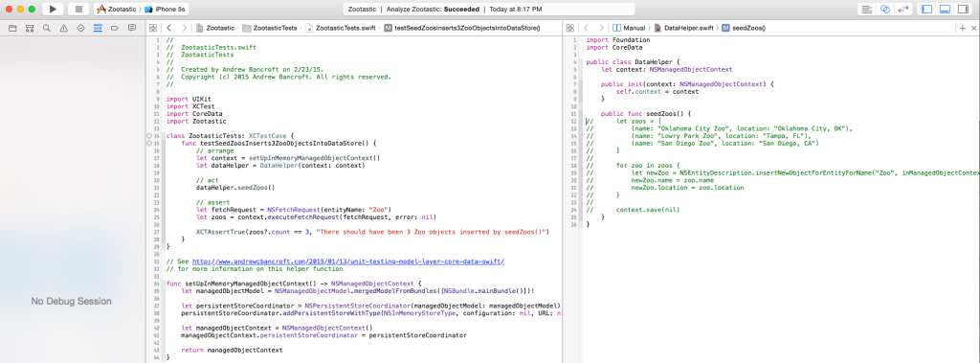Open the andrewcbancroft.com unit testing link
Screen dimensions: 980x363
tap(348, 261)
